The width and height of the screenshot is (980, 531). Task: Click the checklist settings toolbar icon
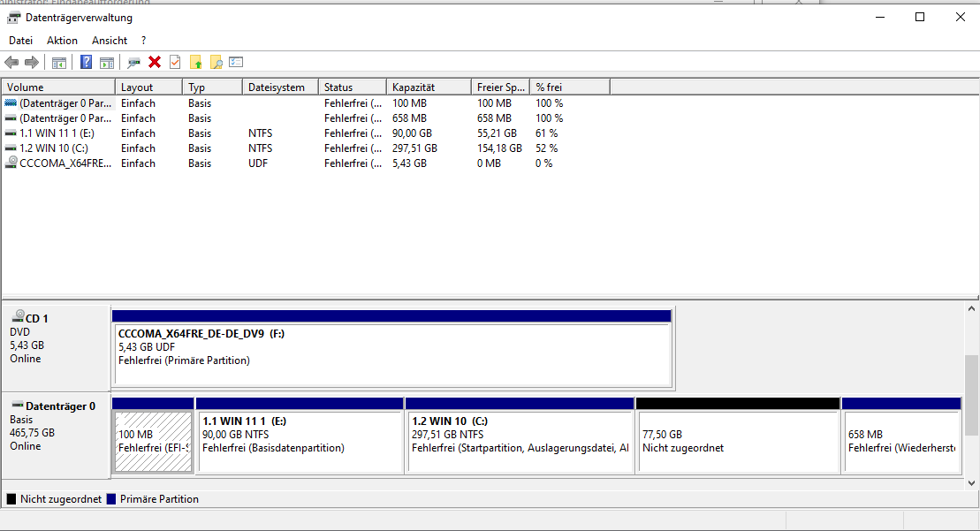pyautogui.click(x=236, y=62)
